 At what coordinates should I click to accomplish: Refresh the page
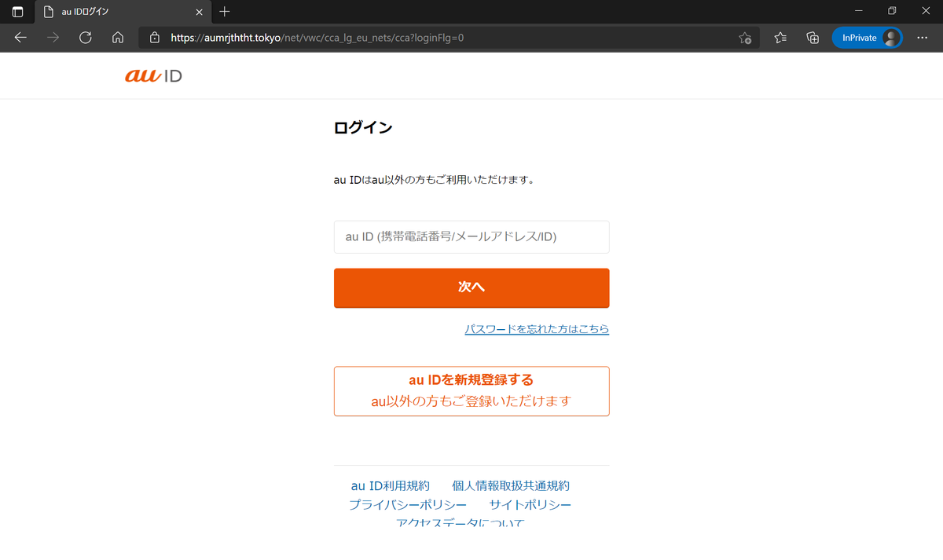[86, 38]
